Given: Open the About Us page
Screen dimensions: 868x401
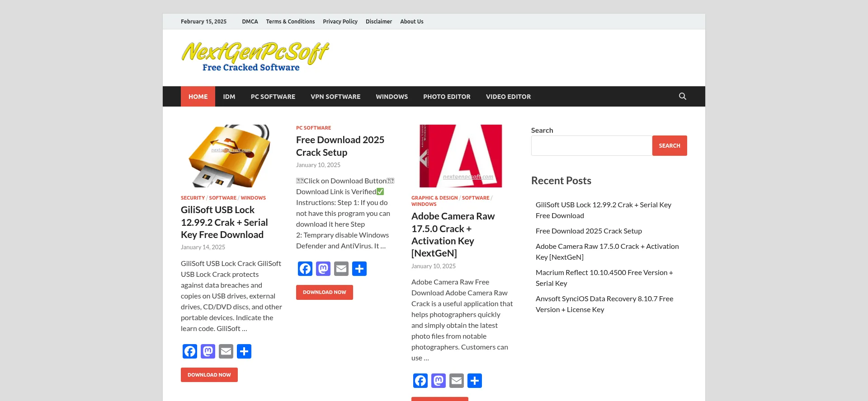Looking at the screenshot, I should pos(412,22).
